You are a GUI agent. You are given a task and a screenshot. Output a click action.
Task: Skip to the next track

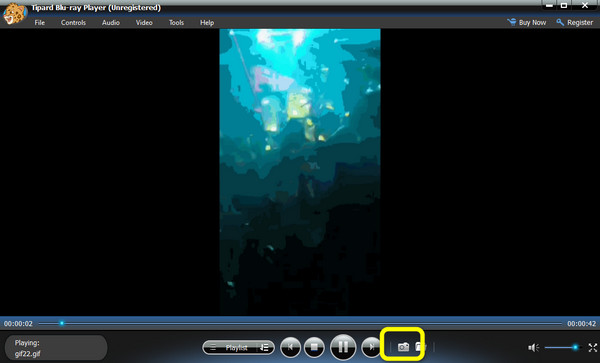point(370,347)
